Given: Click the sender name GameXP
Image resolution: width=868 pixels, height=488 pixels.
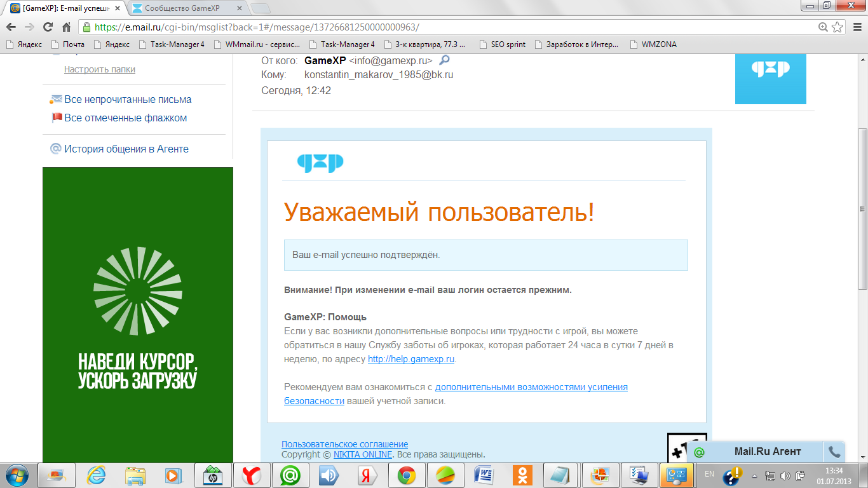Looking at the screenshot, I should [325, 60].
